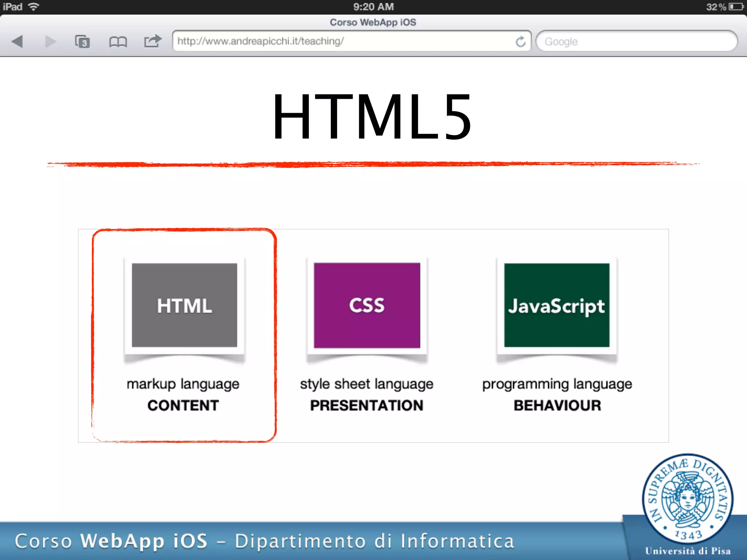Click the 'PRESENTATION' label
747x560 pixels.
coord(367,405)
